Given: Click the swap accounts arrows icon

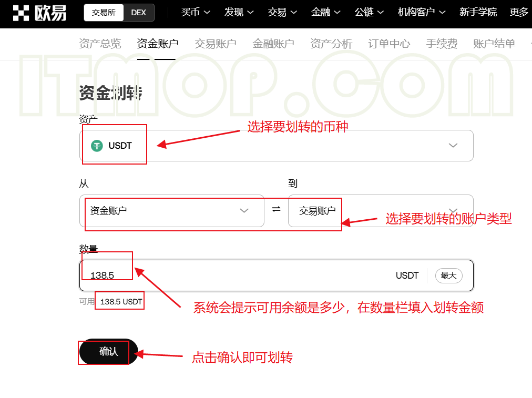Looking at the screenshot, I should pos(276,210).
